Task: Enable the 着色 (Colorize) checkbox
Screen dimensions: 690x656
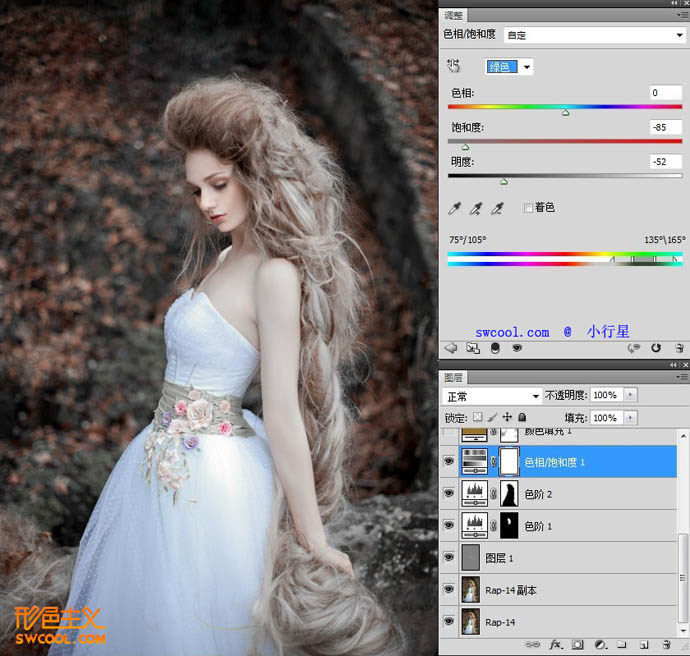Action: coord(528,208)
